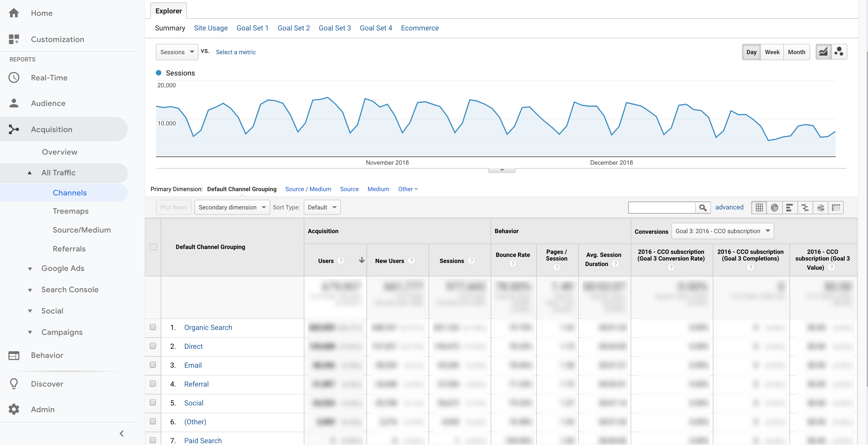Open the Secondary dimension dropdown
The height and width of the screenshot is (445, 868).
[x=232, y=207]
